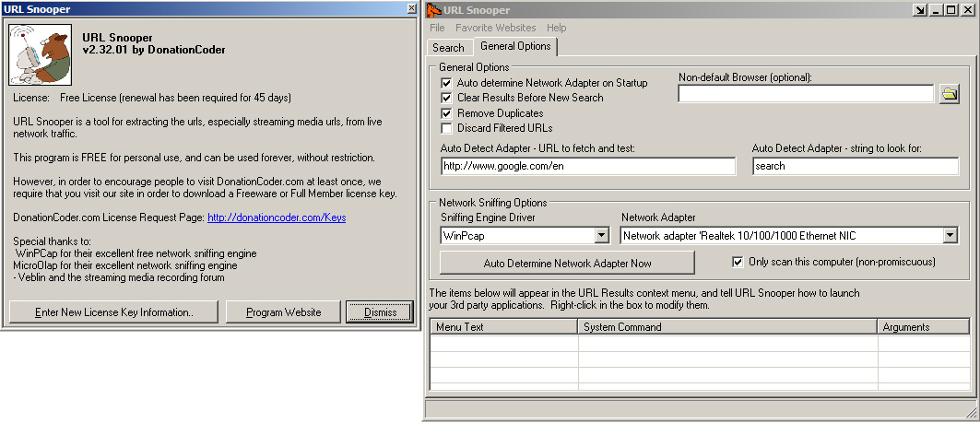Dismiss the About dialog
The image size is (980, 423).
[x=380, y=312]
